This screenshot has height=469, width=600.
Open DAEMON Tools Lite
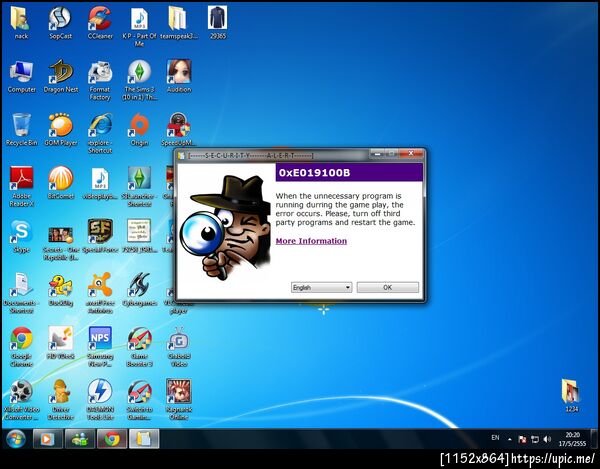[100, 399]
